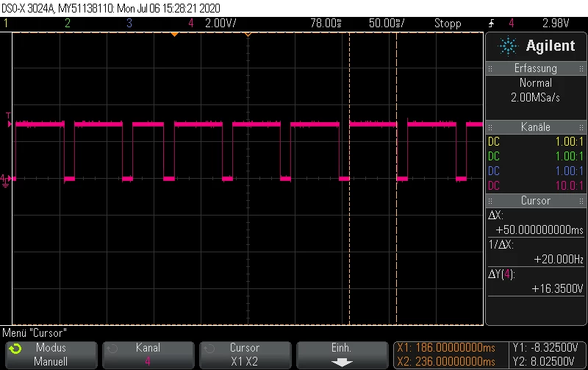588x370 pixels.
Task: Open the Cursor panel header
Action: (536, 200)
